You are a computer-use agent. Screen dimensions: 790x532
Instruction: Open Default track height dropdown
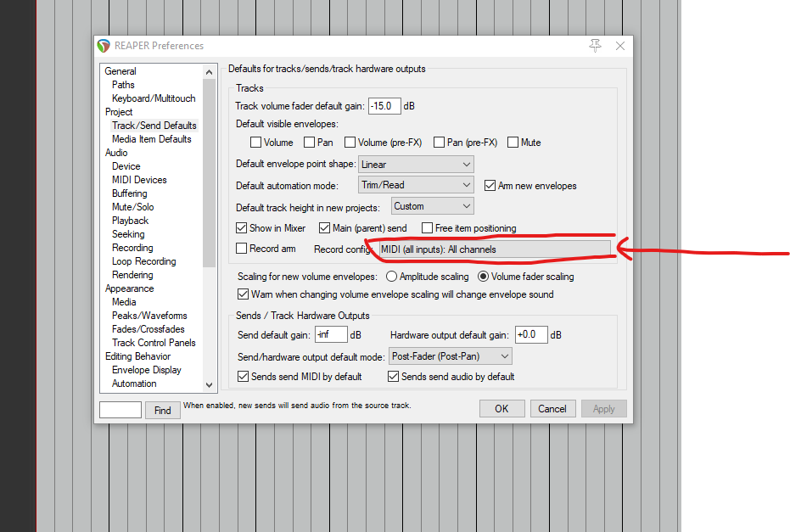[x=432, y=206]
